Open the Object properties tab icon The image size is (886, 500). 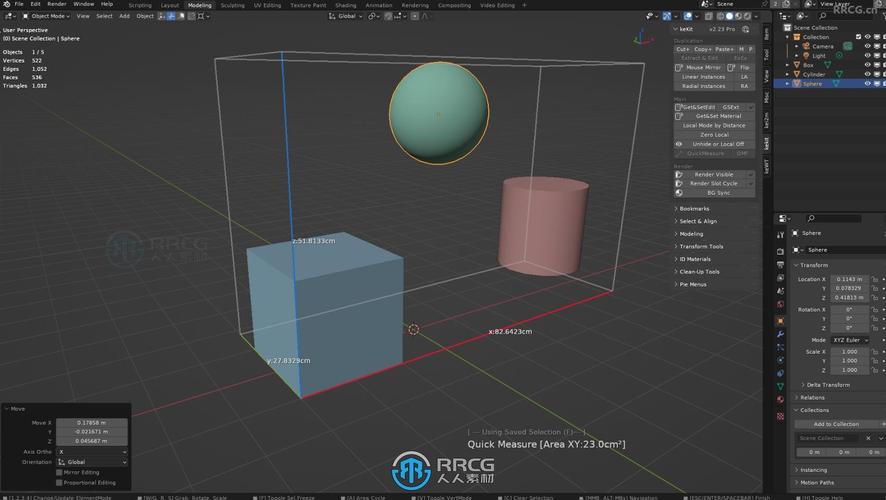780,320
